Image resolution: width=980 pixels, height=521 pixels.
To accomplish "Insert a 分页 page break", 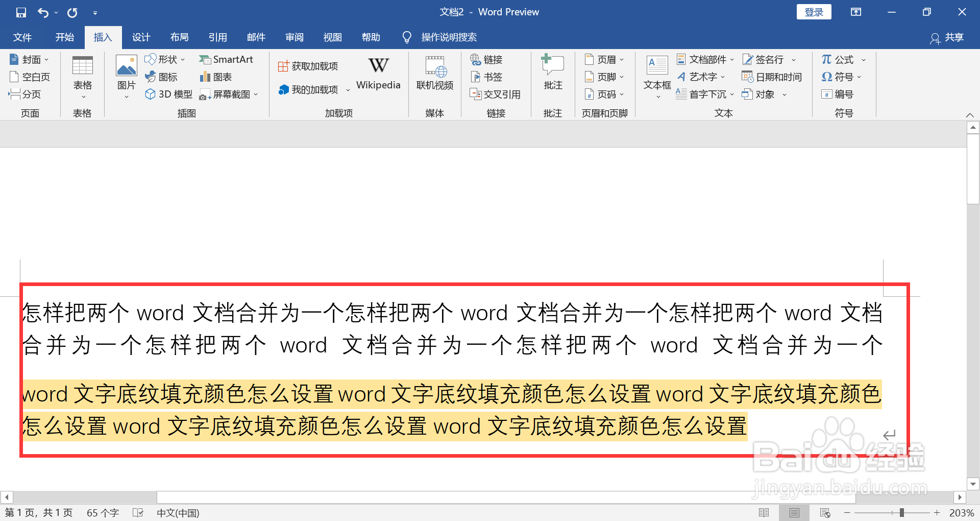I will 24,94.
